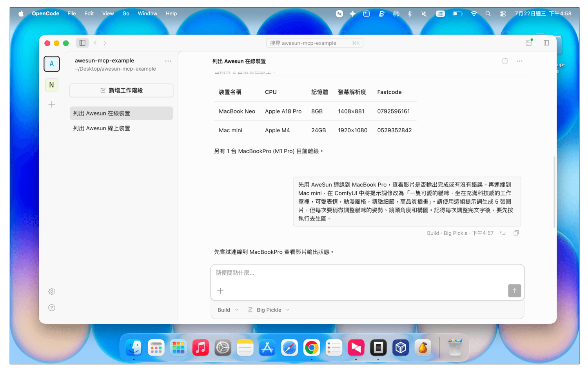Open Wi-Fi status in the menu bar
This screenshot has height=374, width=588.
tap(474, 14)
